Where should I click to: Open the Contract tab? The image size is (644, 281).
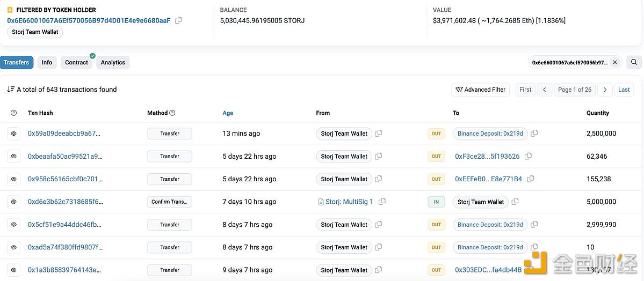[76, 62]
